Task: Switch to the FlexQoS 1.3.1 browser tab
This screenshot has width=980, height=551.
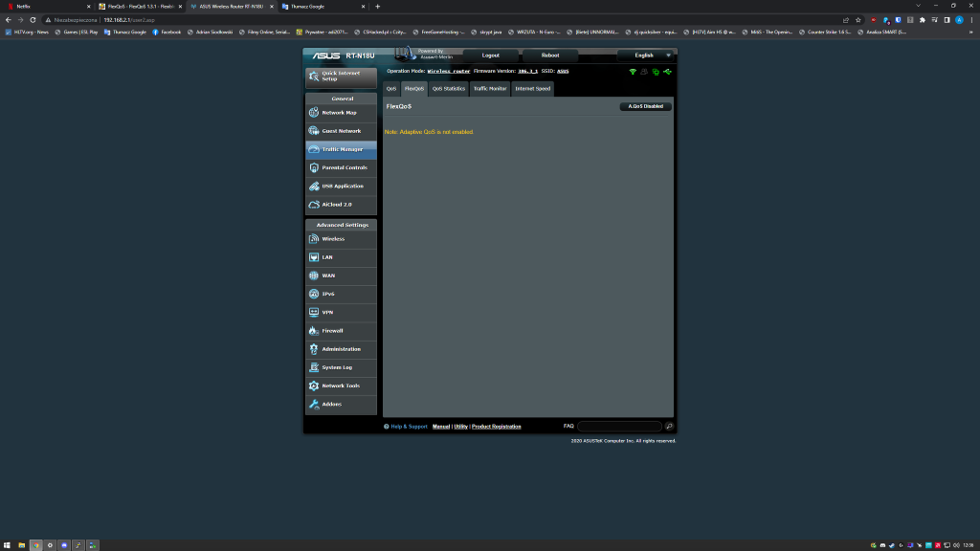Action: point(139,7)
